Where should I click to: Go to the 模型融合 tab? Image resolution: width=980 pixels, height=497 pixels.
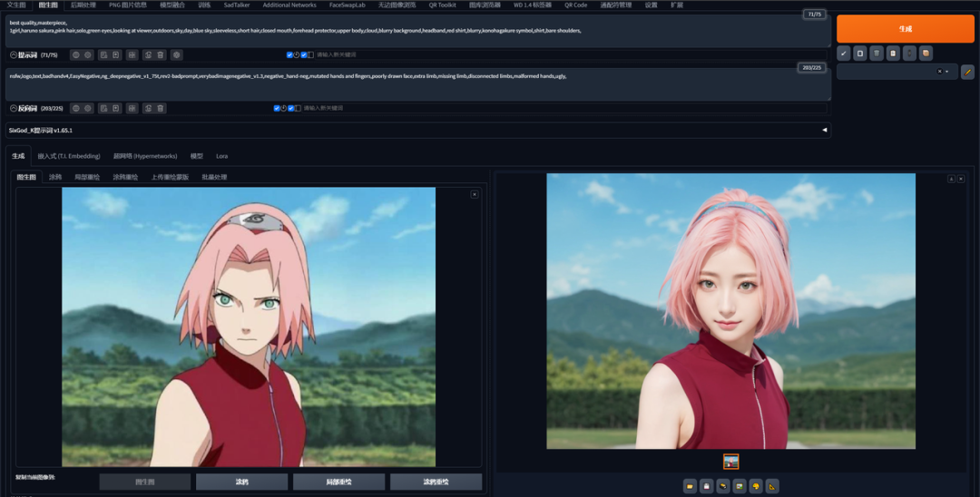pyautogui.click(x=171, y=5)
